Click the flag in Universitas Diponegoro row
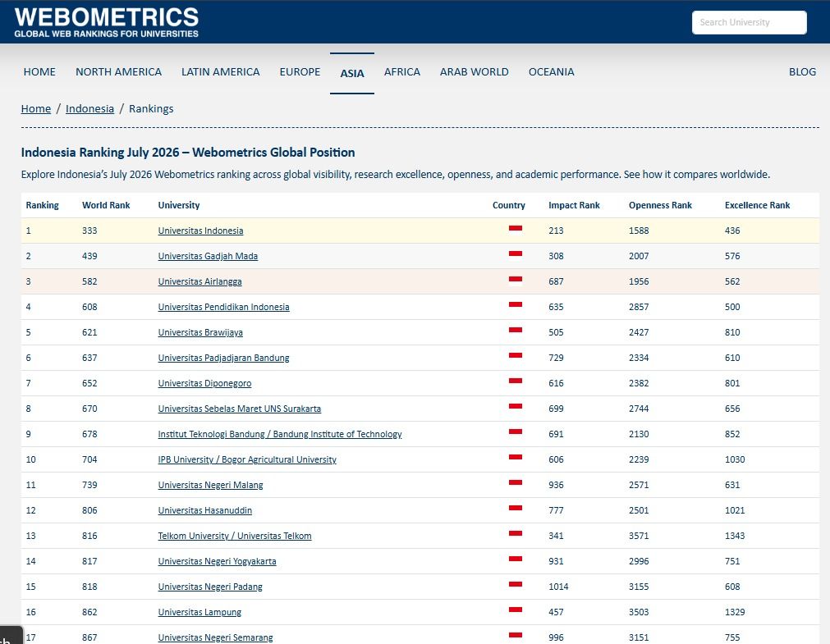This screenshot has height=644, width=830. 516,382
